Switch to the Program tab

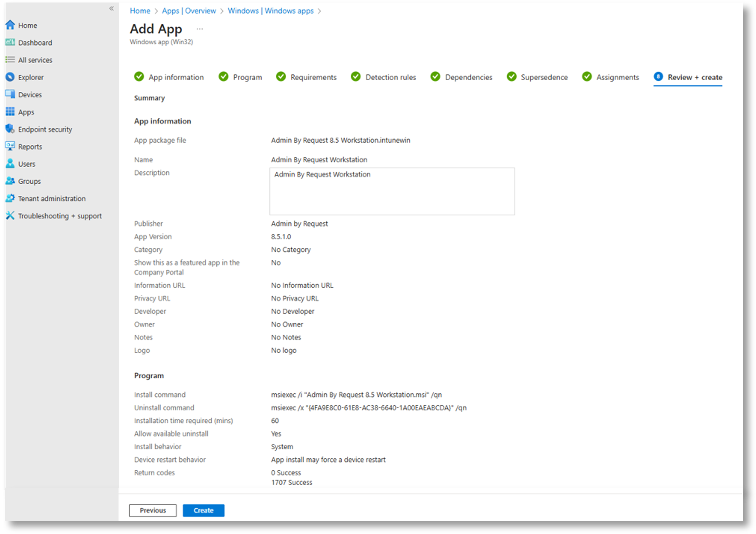point(248,77)
